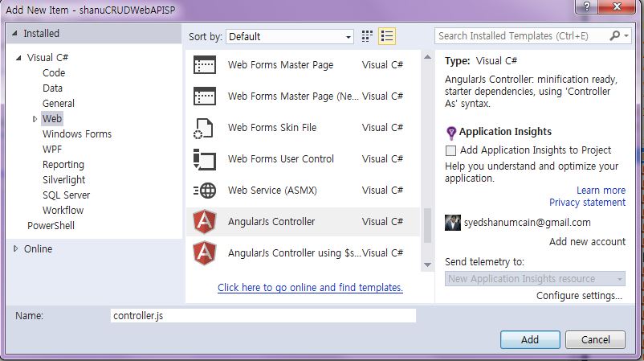
Task: Select the SQL Server category
Action: pos(66,195)
